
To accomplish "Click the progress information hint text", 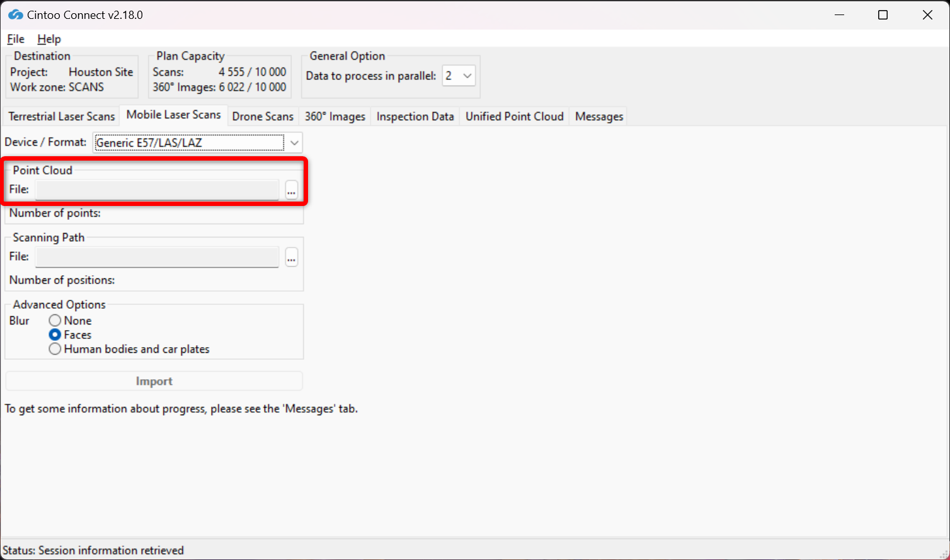I will [181, 409].
